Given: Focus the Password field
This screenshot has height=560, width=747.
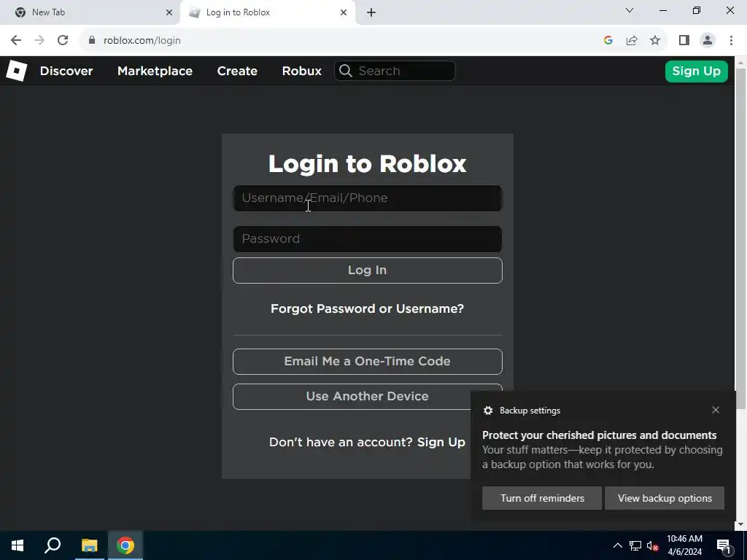Looking at the screenshot, I should click(368, 239).
